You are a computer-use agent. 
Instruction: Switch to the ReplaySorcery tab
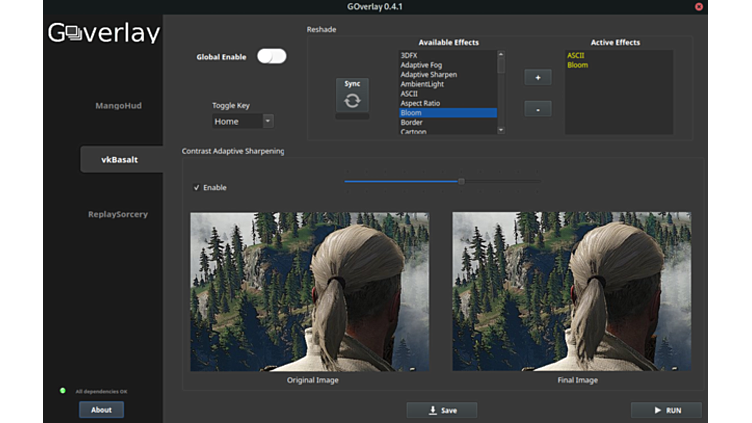118,214
